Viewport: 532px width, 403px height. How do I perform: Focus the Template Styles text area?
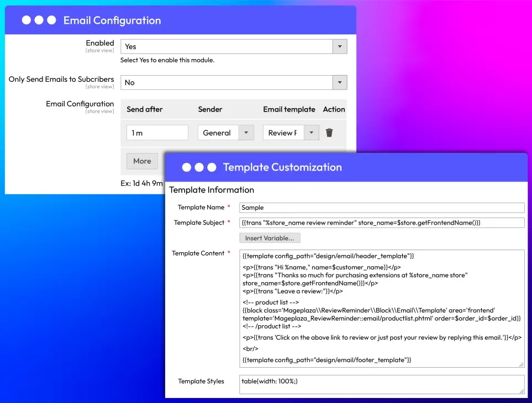point(381,384)
